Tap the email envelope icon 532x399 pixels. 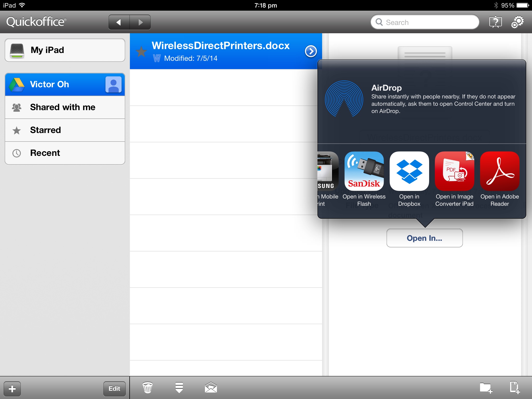[x=211, y=388]
